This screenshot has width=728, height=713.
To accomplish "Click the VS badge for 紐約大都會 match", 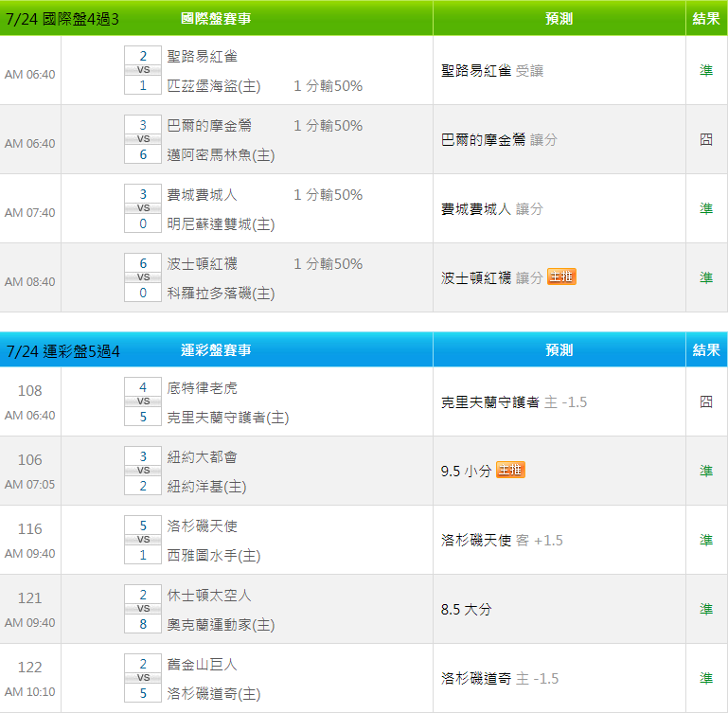I will tap(143, 471).
